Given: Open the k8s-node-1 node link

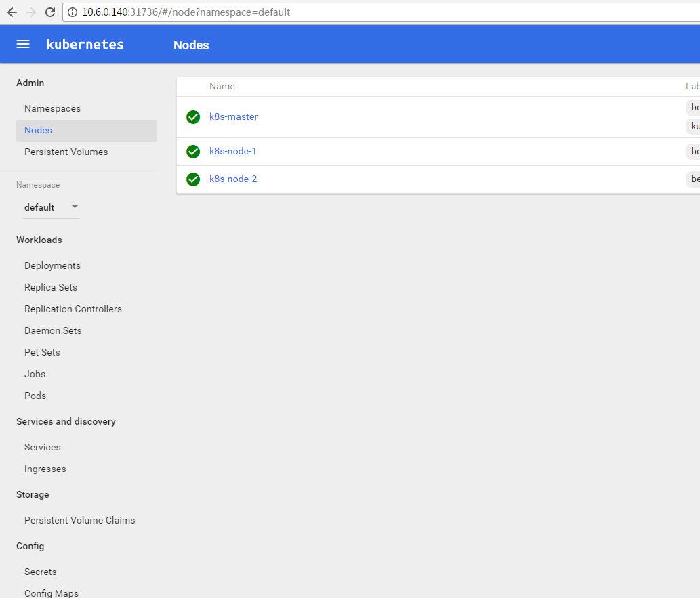Looking at the screenshot, I should click(x=232, y=151).
